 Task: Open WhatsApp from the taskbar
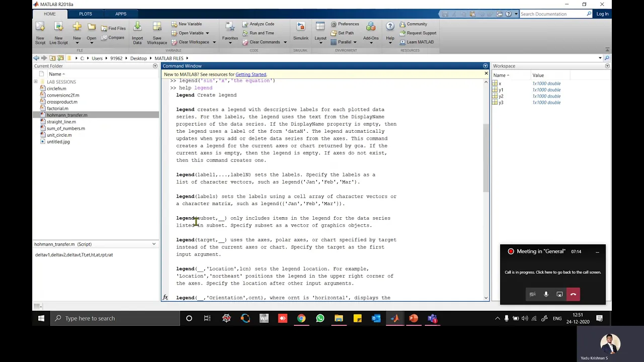[x=320, y=318]
